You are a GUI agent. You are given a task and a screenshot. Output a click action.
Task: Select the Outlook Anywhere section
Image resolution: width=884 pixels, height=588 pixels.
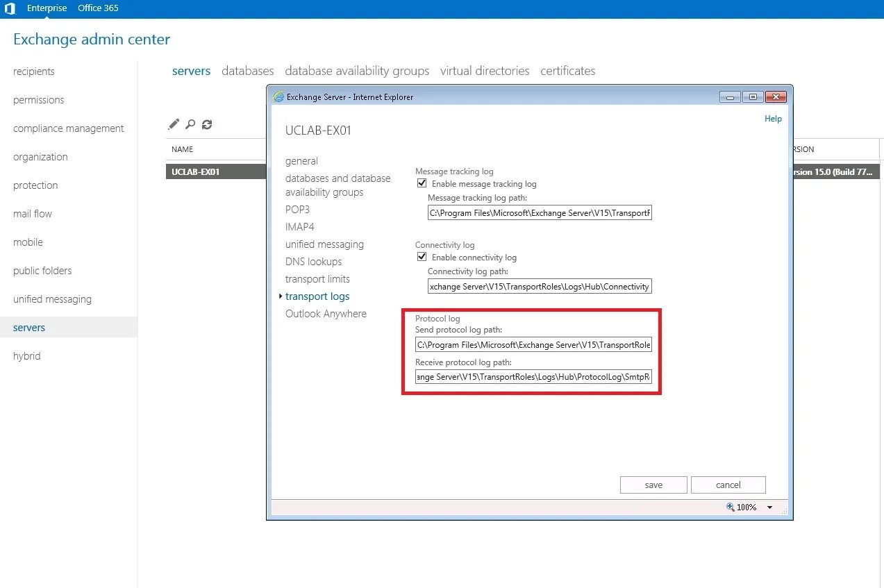326,314
